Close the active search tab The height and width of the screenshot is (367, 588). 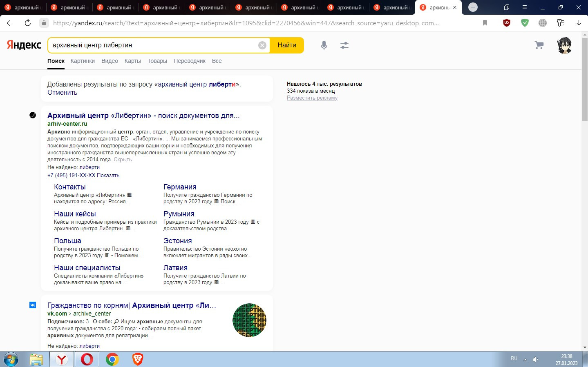coord(455,7)
